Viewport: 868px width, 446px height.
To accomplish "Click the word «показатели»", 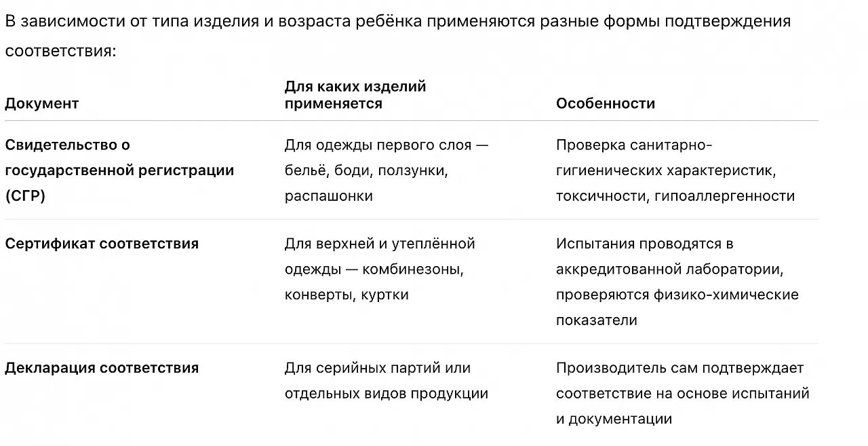I will (x=596, y=320).
